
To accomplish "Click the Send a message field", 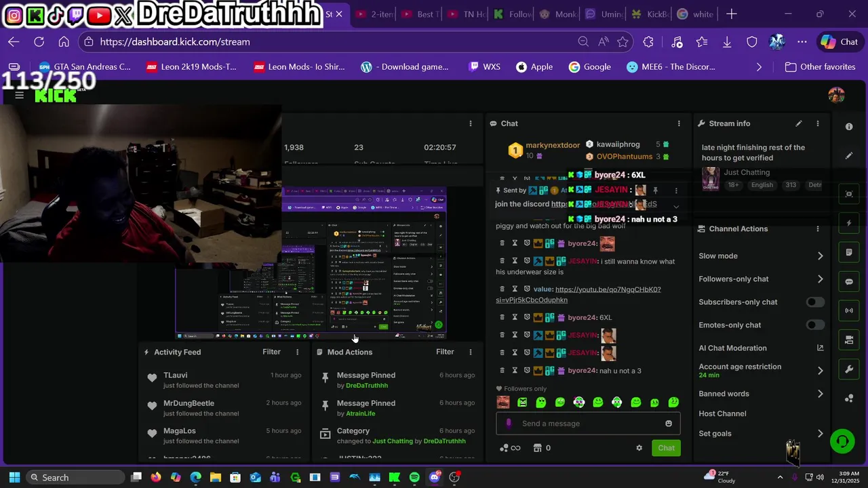I will 588,424.
